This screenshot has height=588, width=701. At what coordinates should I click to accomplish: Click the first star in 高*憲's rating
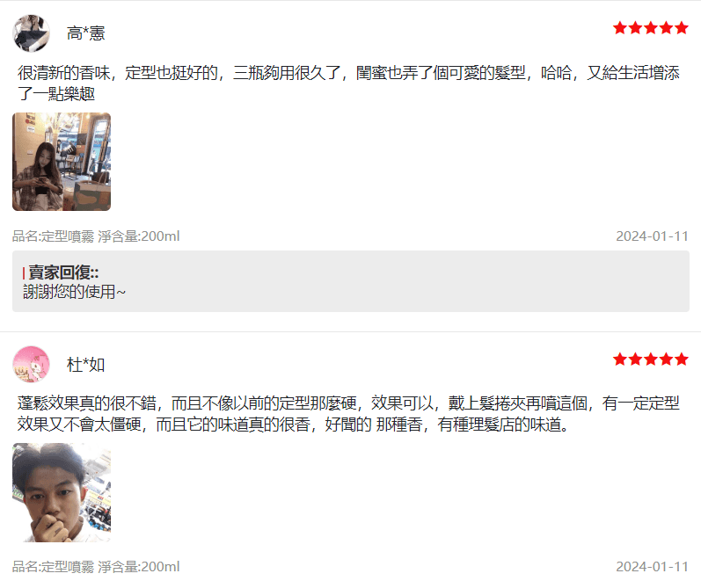[620, 28]
